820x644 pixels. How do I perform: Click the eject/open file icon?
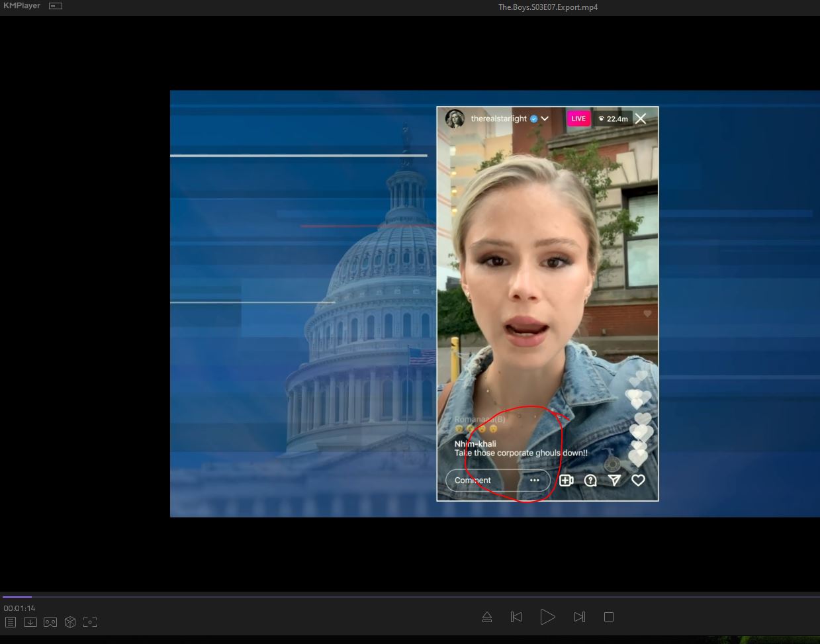click(487, 617)
